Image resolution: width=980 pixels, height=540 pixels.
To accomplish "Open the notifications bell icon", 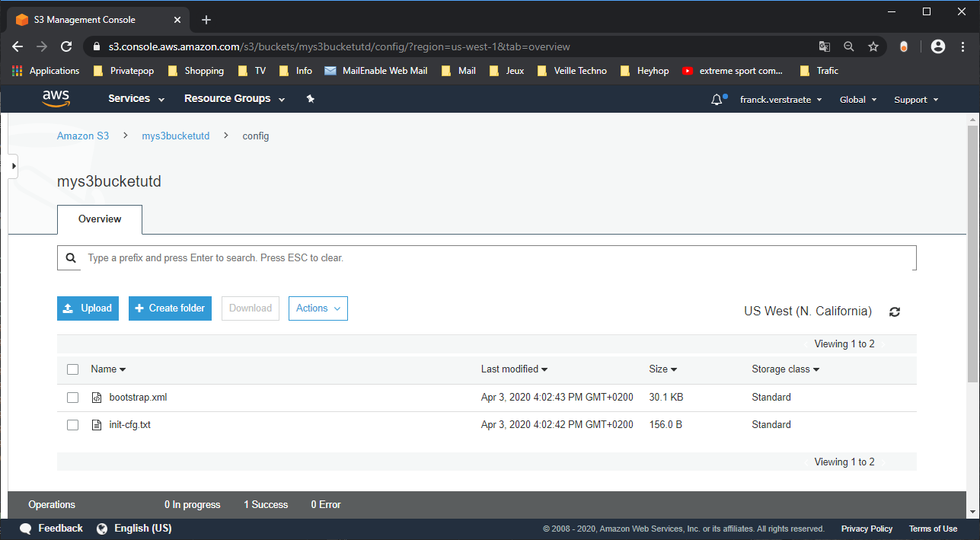I will coord(717,100).
